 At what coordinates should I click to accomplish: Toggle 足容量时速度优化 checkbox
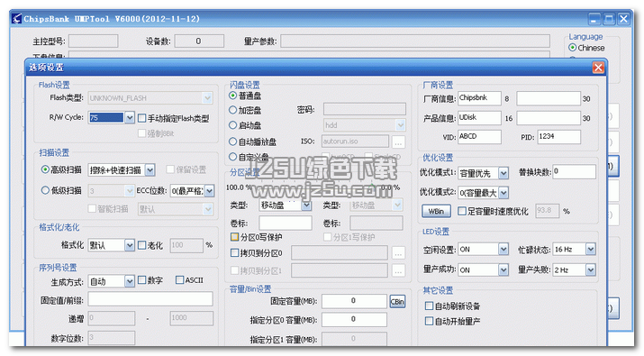click(x=462, y=211)
